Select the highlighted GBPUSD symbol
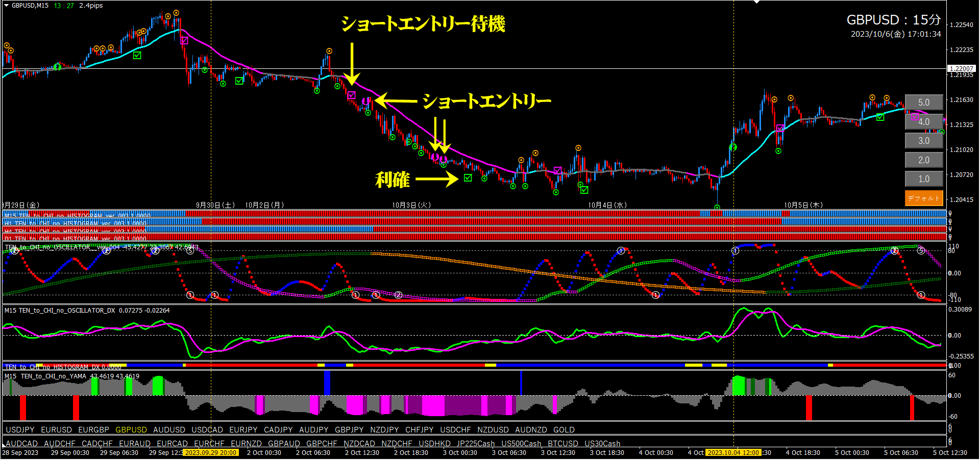This screenshot has width=980, height=460. tap(131, 430)
